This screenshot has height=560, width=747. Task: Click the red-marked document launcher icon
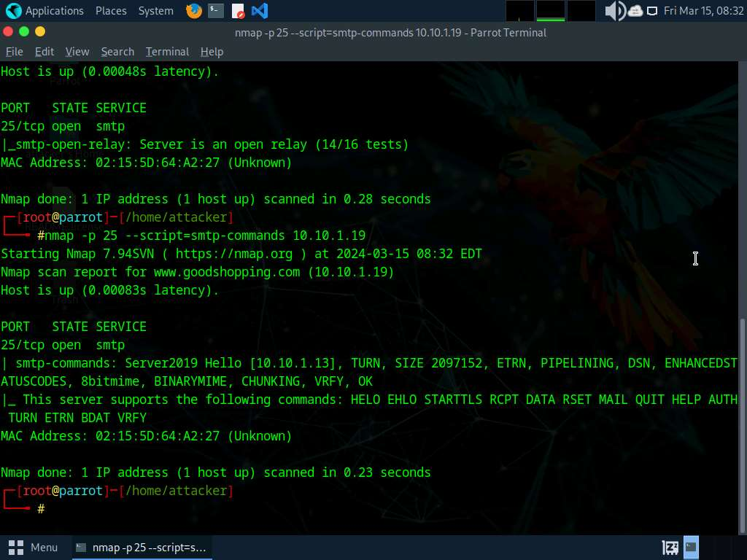[x=238, y=11]
